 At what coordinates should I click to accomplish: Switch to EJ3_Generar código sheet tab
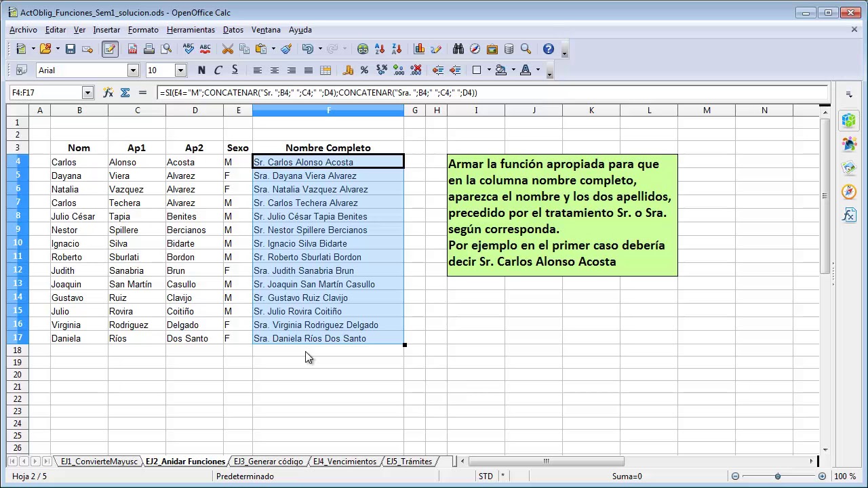click(x=269, y=462)
